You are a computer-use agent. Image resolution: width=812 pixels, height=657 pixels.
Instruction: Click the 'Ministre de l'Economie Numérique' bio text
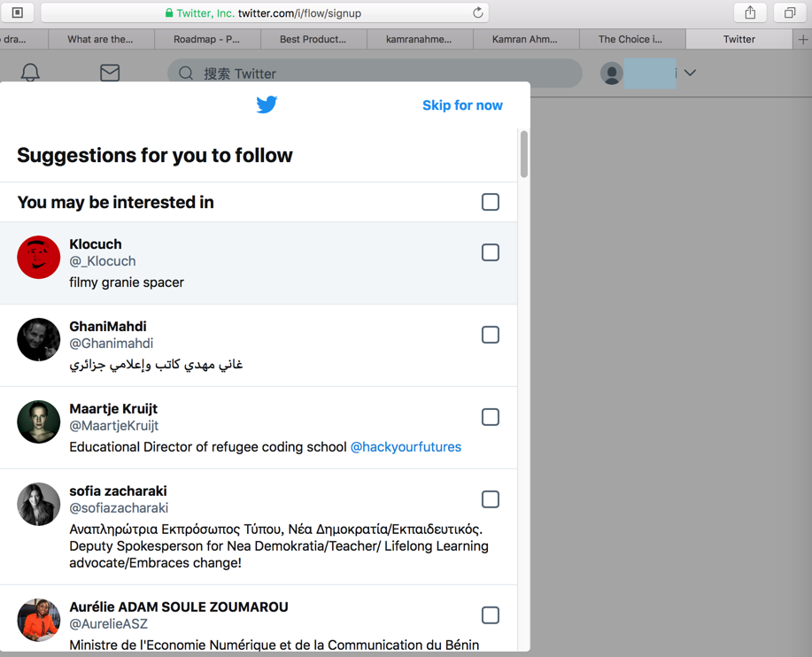[x=275, y=645]
